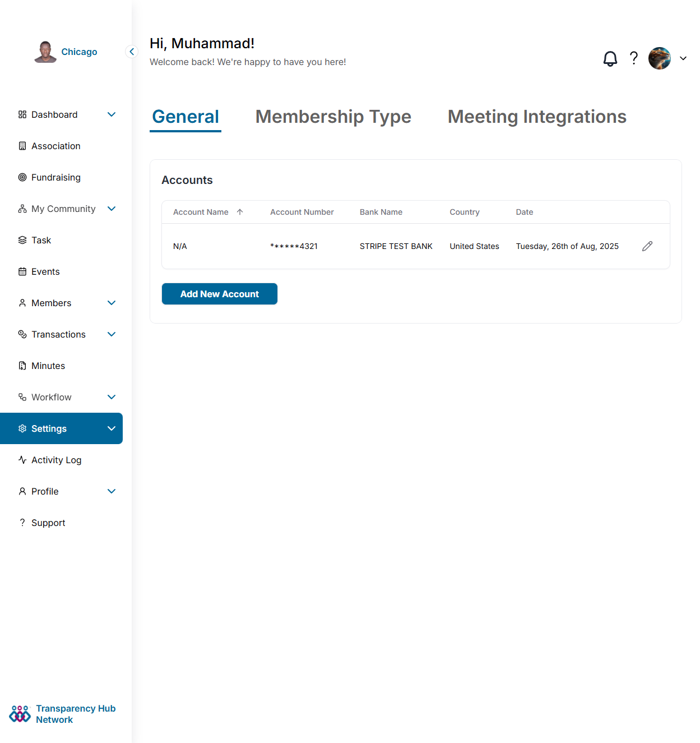
Task: Open the Support page
Action: (48, 523)
